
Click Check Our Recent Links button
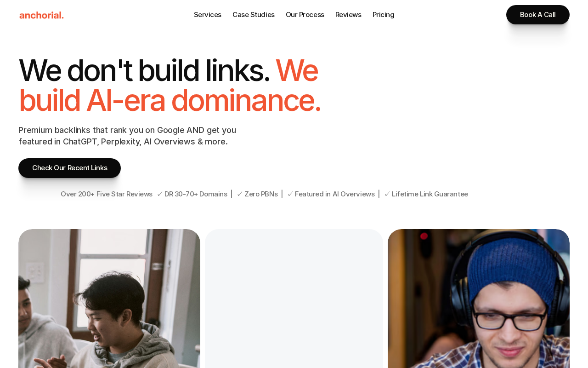coord(69,168)
